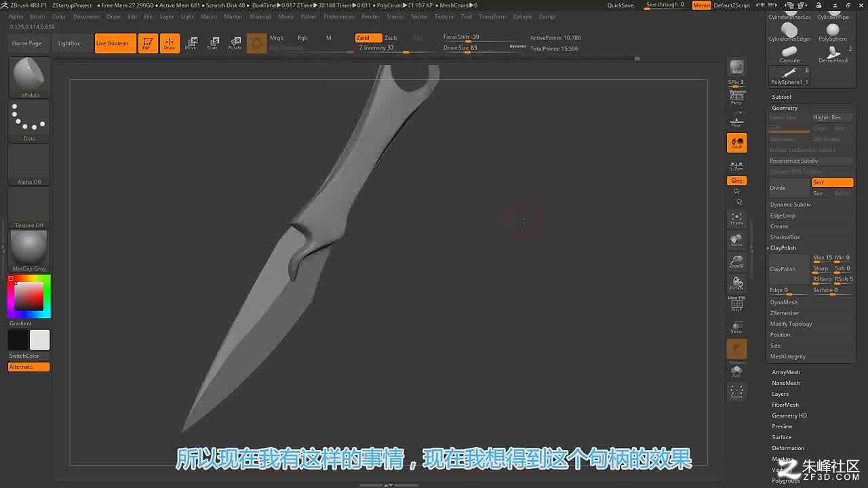Click the Home Page button
The image size is (868, 488).
(27, 43)
